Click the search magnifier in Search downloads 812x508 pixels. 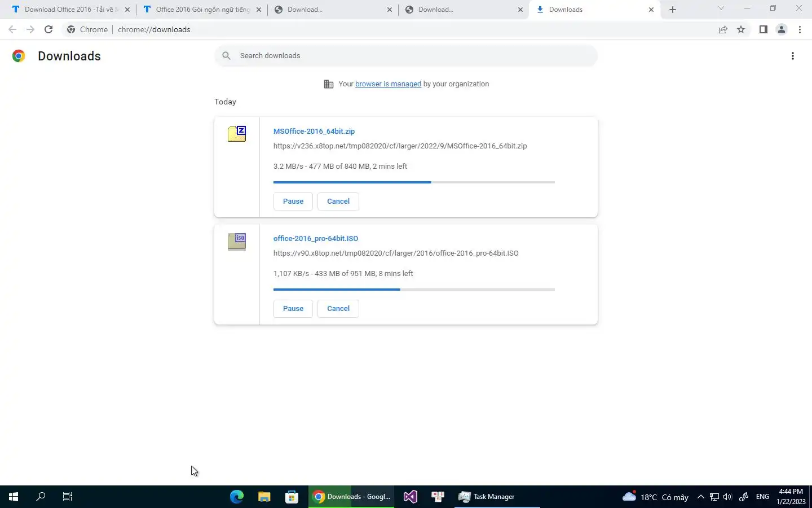[226, 56]
